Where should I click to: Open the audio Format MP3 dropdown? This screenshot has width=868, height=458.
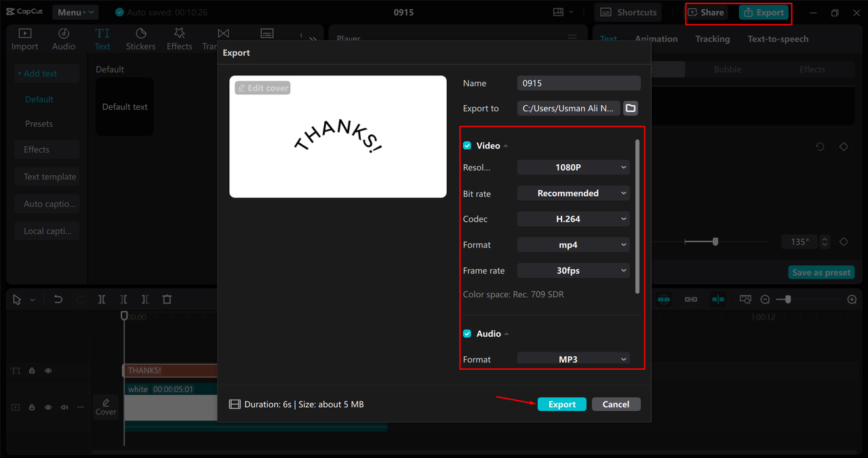click(574, 359)
